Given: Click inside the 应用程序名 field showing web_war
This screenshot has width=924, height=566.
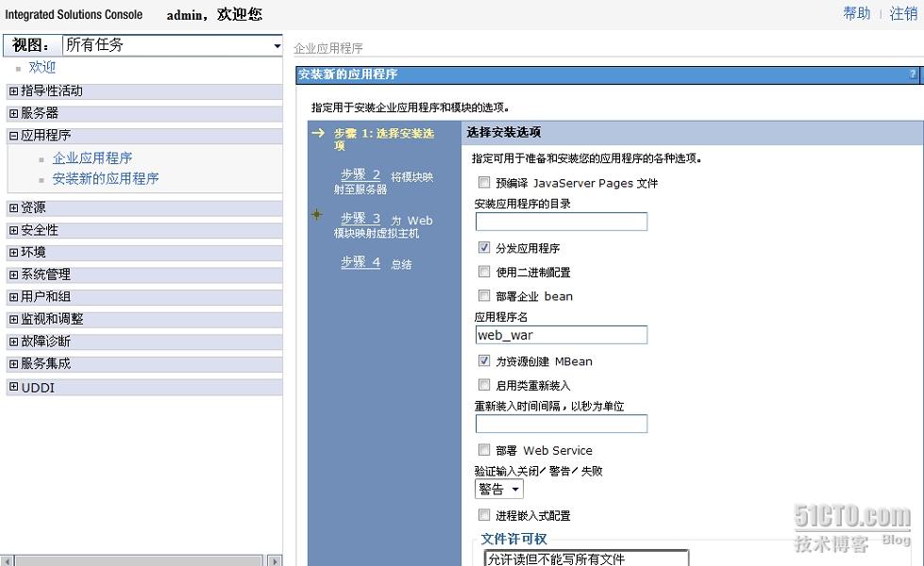Looking at the screenshot, I should [x=561, y=335].
